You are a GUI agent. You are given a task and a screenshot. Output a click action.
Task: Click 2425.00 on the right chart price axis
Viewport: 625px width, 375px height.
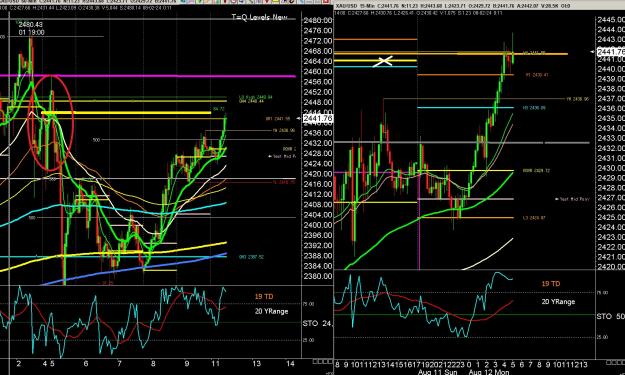(611, 217)
